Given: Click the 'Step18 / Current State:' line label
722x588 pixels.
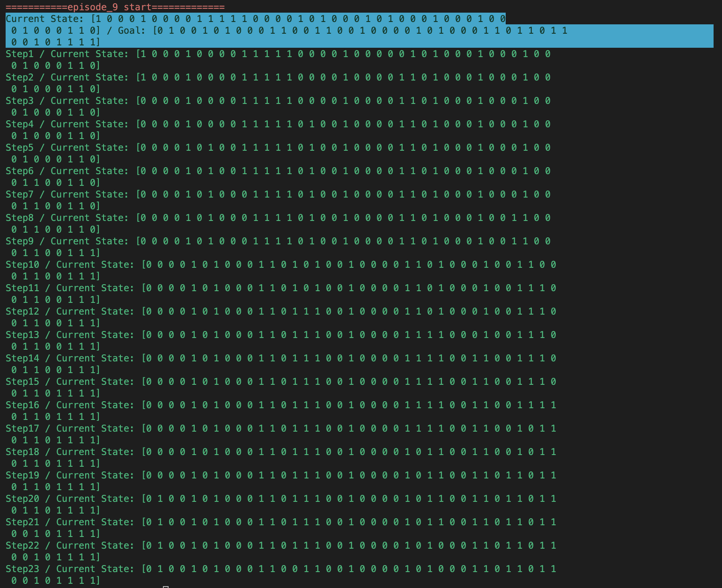Looking at the screenshot, I should [x=70, y=452].
